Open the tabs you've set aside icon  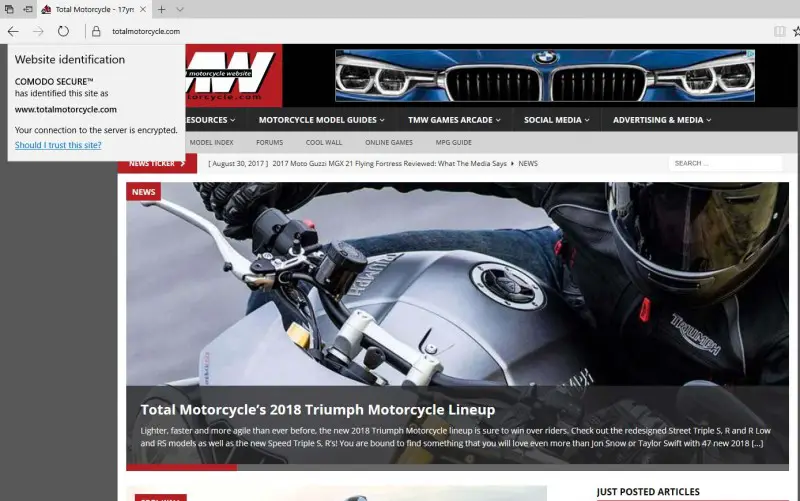(x=9, y=9)
